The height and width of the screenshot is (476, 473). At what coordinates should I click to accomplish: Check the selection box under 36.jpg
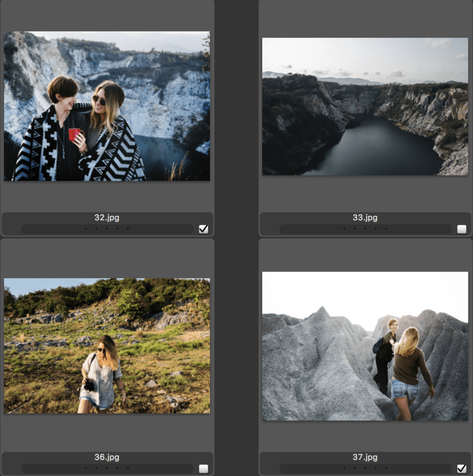(x=203, y=469)
